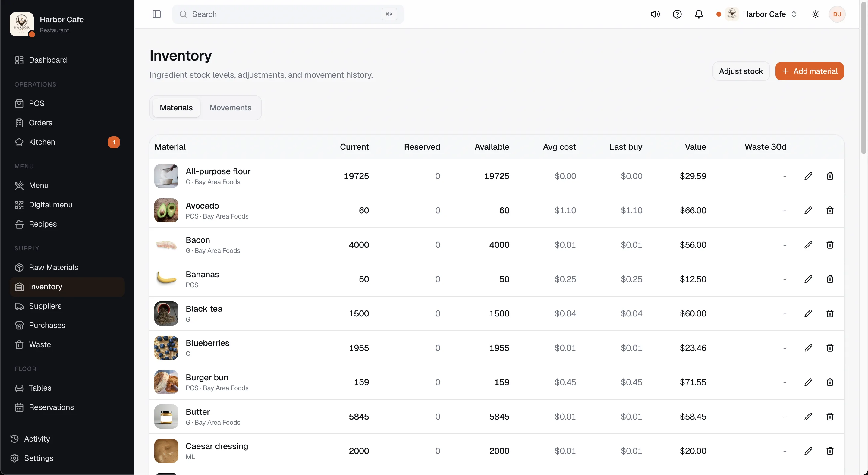Go to Dashboard
The width and height of the screenshot is (868, 475).
click(67, 60)
